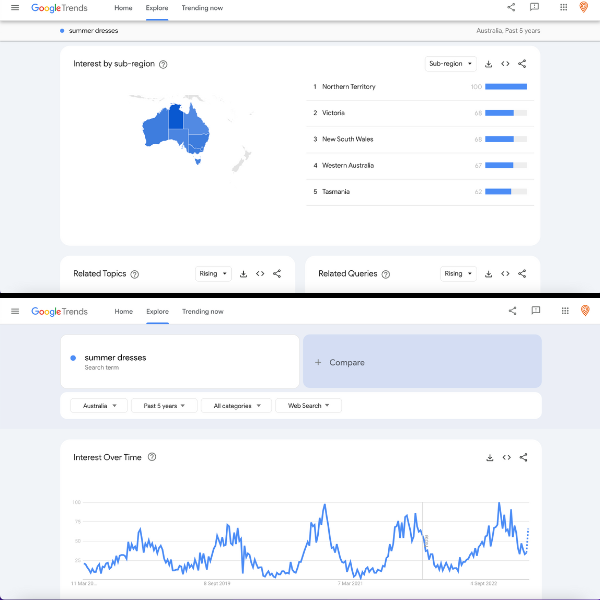Screen dimensions: 600x600
Task: Download the Interest Over Time chart data
Action: (x=489, y=457)
